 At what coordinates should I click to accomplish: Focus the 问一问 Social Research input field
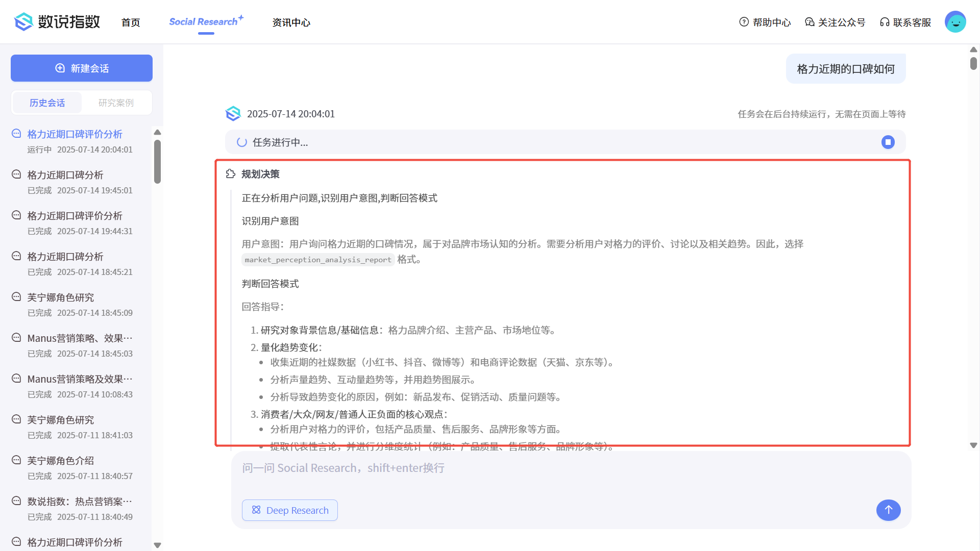(x=571, y=468)
